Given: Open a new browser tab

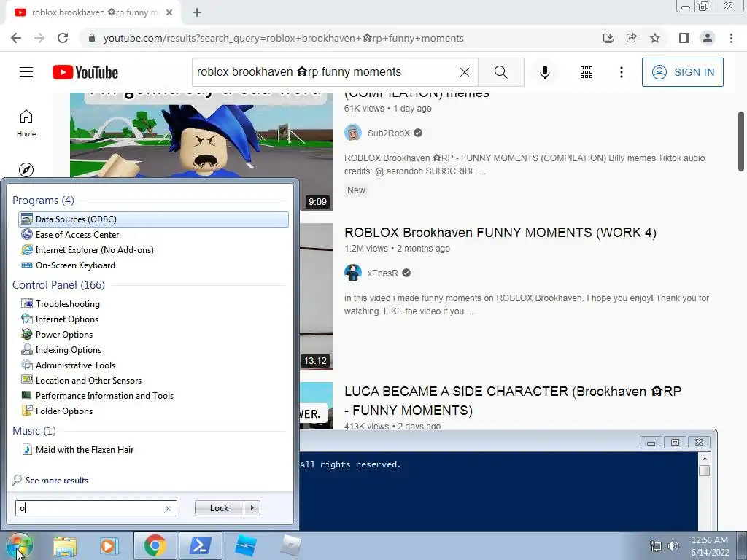Looking at the screenshot, I should (197, 12).
